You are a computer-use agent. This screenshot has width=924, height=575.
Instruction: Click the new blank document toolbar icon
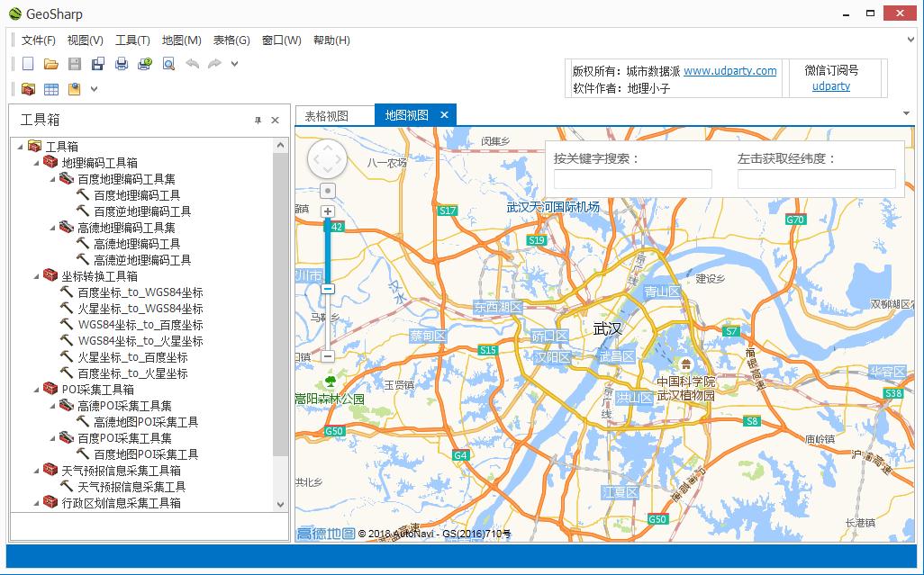28,64
